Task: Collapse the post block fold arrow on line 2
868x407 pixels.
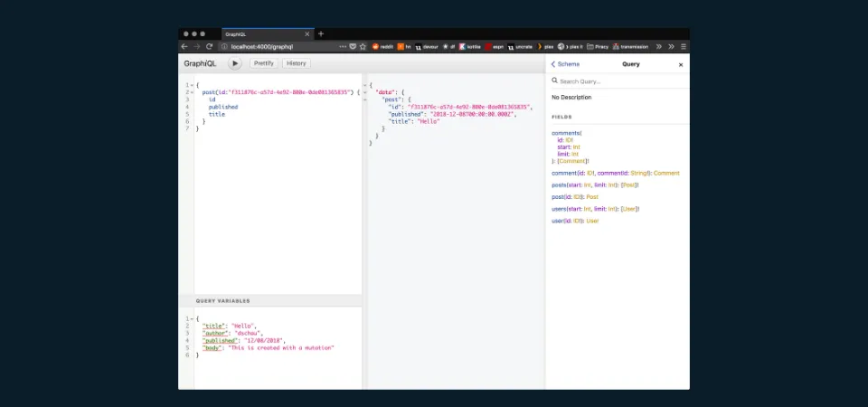Action: point(193,92)
